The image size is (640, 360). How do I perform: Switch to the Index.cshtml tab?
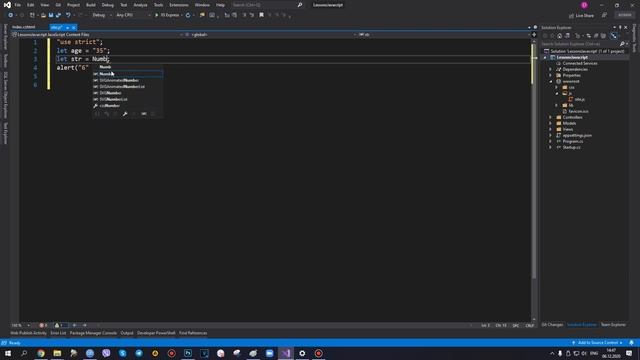[x=24, y=27]
